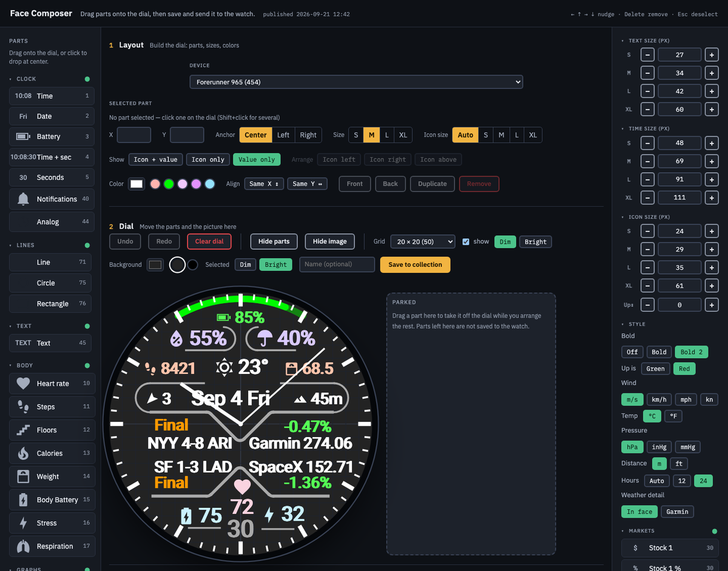
Task: Click the Hide parts button
Action: coord(274,241)
